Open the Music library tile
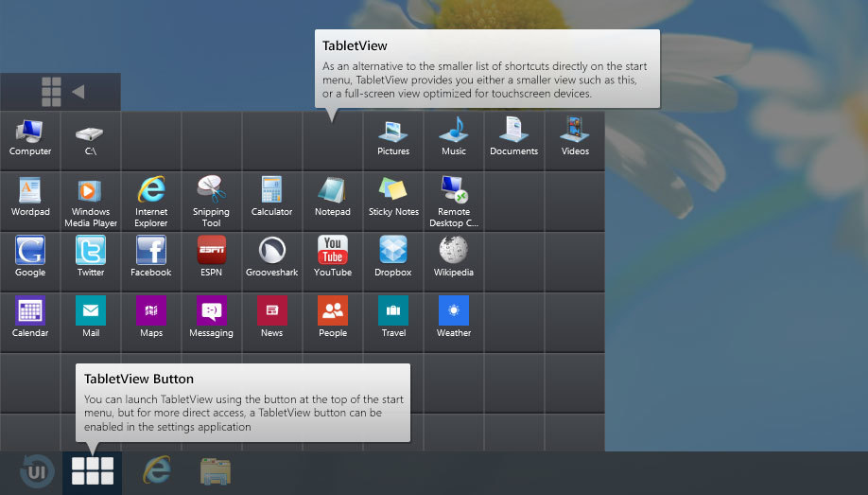Image resolution: width=868 pixels, height=495 pixels. (453, 141)
